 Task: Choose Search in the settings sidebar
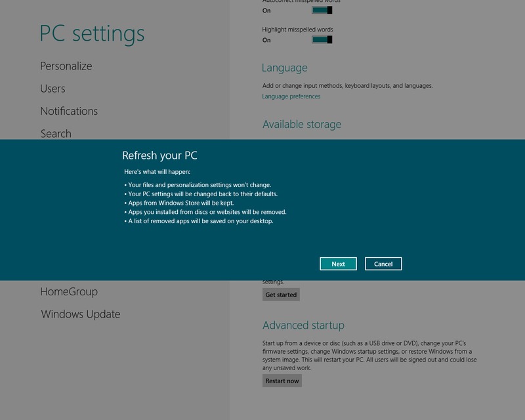pyautogui.click(x=56, y=133)
